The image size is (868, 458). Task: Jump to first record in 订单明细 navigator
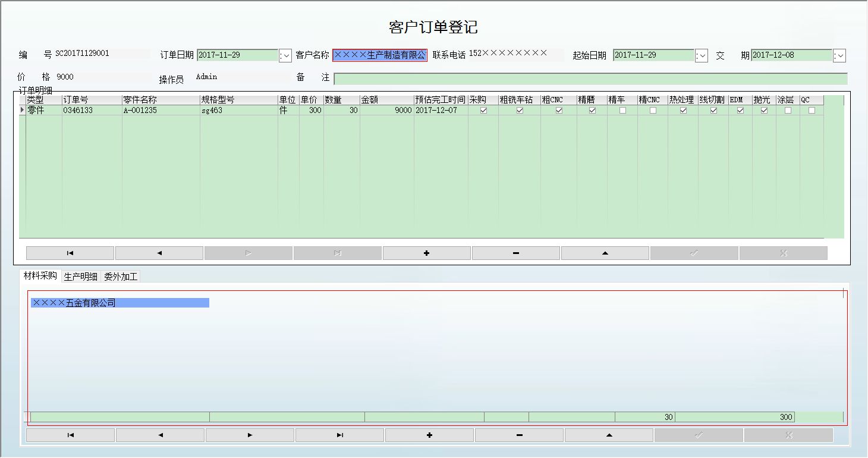pyautogui.click(x=70, y=253)
